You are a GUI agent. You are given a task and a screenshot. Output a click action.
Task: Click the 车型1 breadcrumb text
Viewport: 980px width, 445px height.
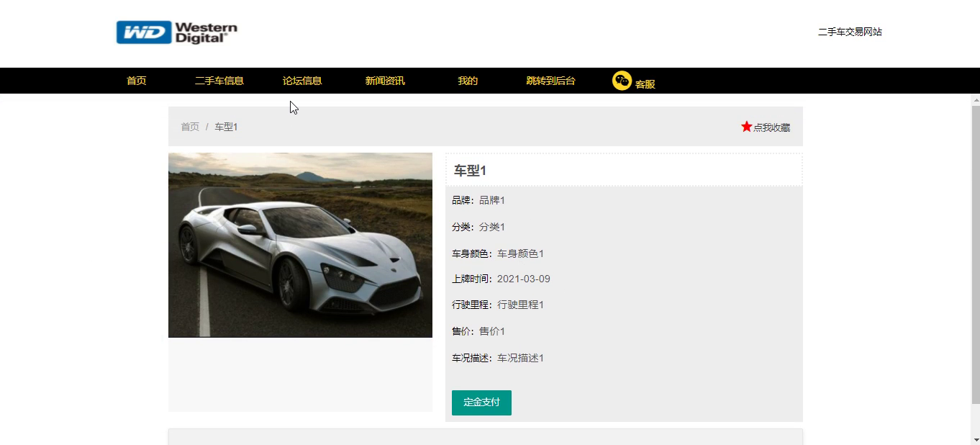pos(226,127)
